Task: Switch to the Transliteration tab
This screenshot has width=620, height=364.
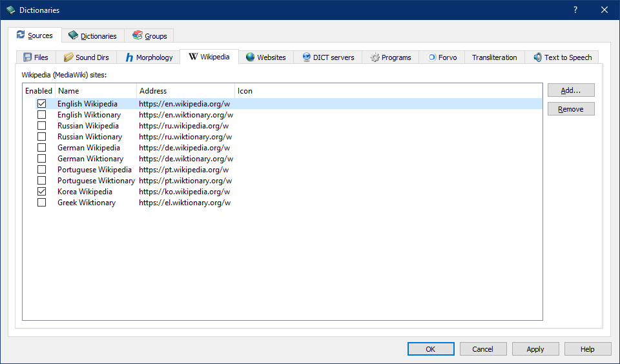Action: click(494, 57)
